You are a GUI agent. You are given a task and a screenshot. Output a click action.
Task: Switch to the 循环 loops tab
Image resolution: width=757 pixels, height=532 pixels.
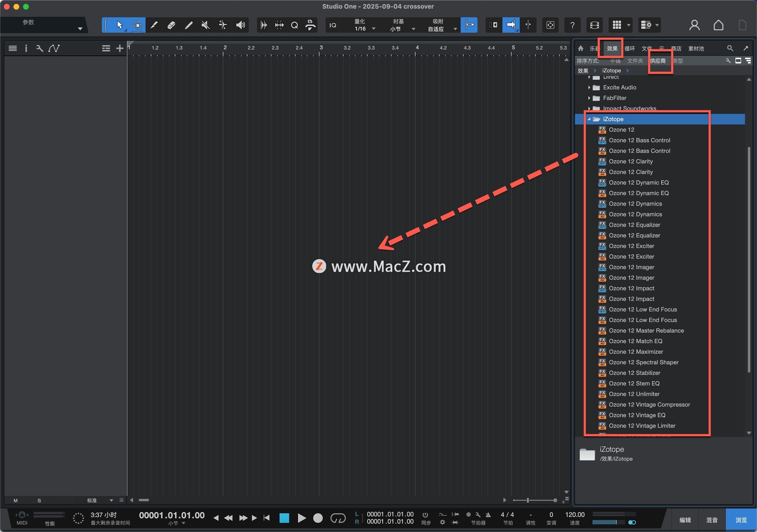630,49
